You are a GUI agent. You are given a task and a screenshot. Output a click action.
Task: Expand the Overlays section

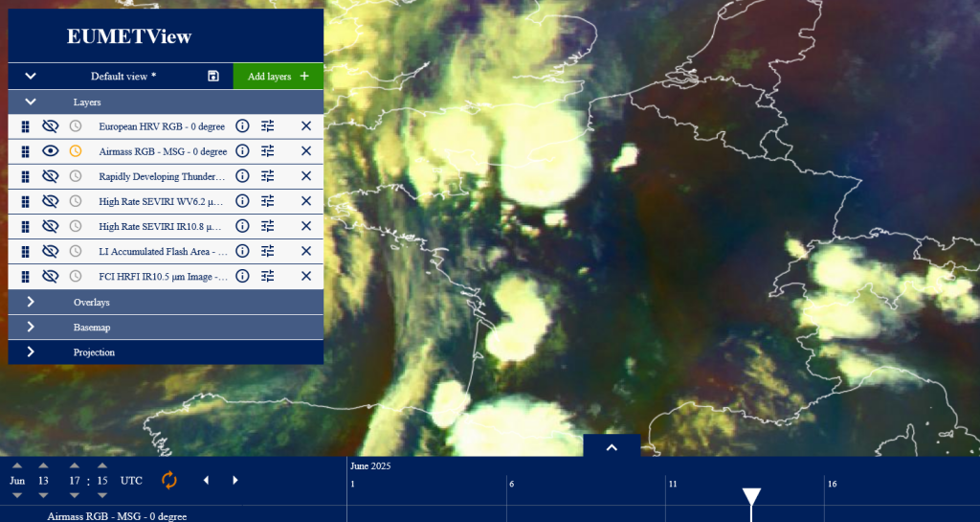click(x=30, y=302)
